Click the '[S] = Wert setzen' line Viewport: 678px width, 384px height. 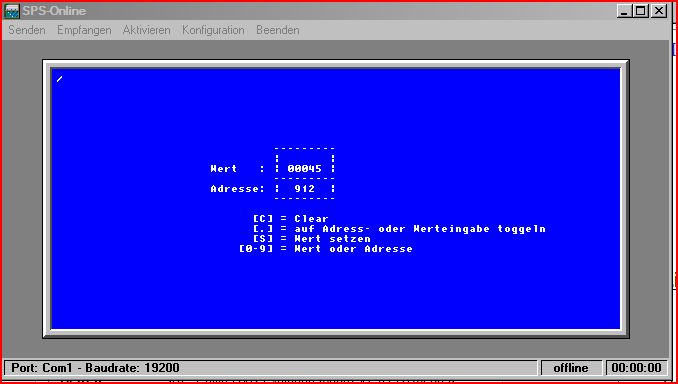(x=312, y=239)
